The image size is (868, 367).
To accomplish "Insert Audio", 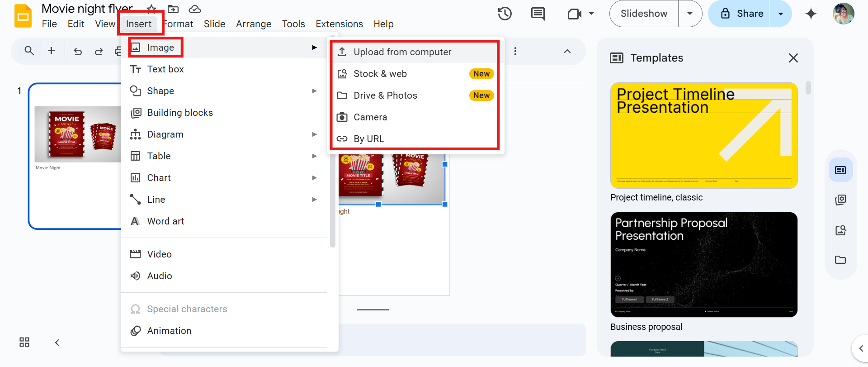I will point(224,276).
